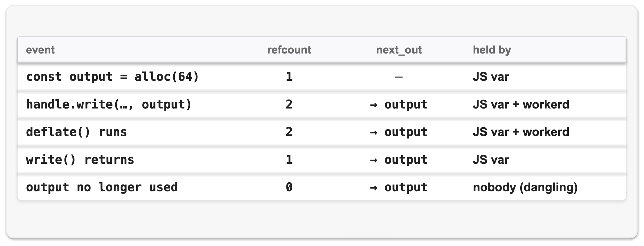
Task: Select the "handle.write(…, output)" event cell
Action: [x=109, y=104]
